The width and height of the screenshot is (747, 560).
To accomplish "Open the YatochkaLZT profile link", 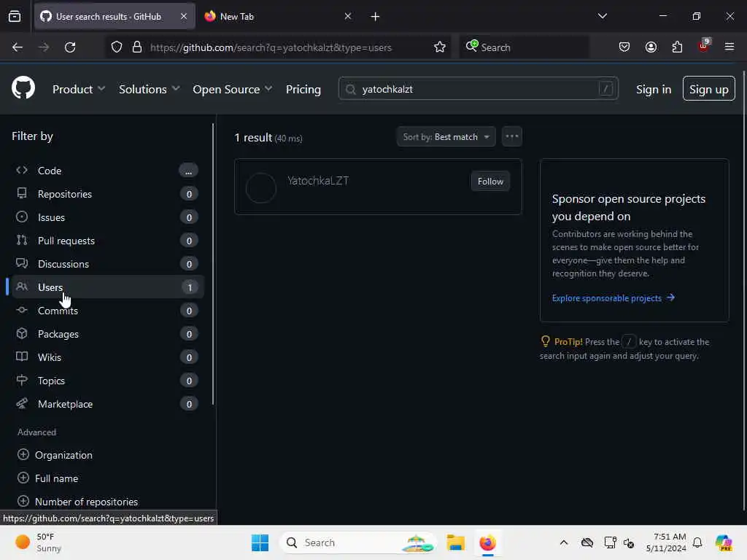I will 318,181.
